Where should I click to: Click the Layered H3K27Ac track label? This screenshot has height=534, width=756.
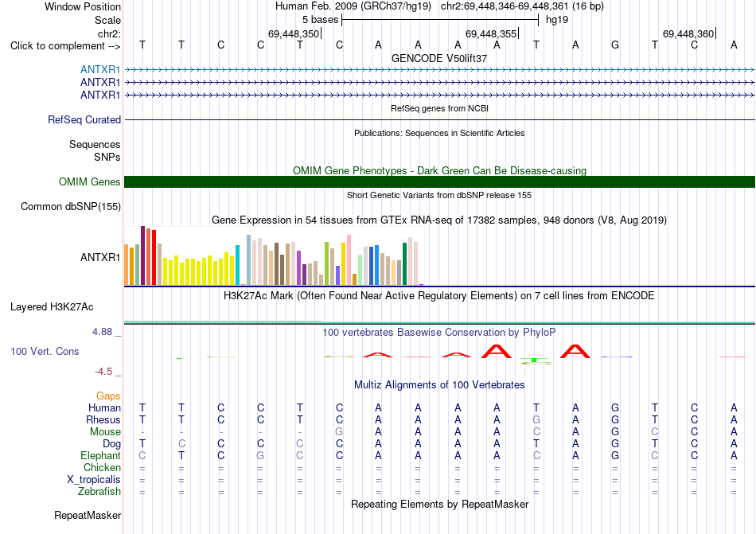pyautogui.click(x=52, y=307)
